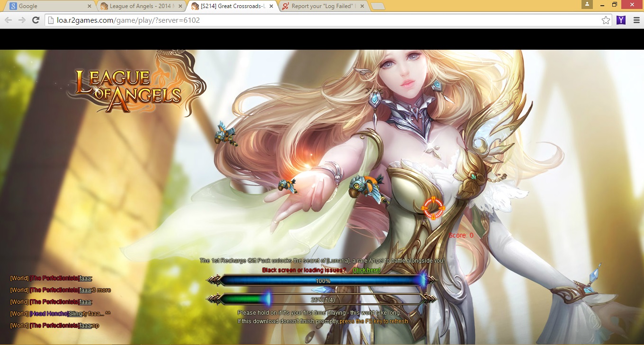Open a new tab

pos(377,6)
